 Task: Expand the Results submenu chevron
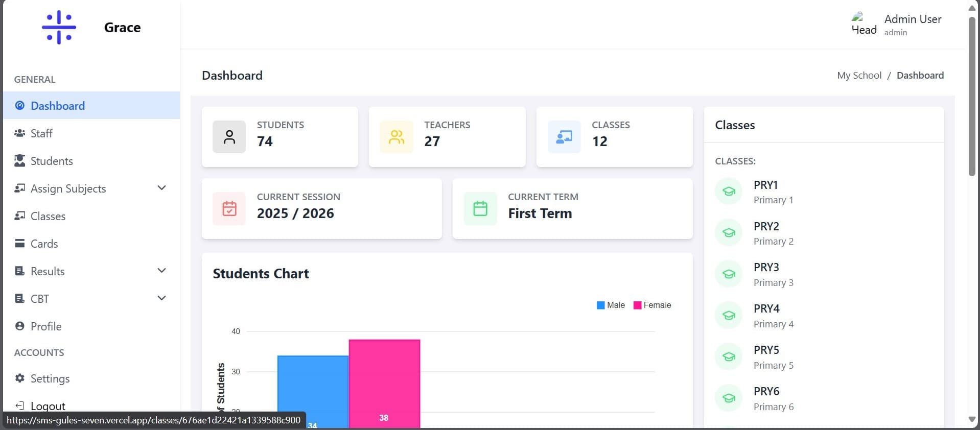click(161, 271)
